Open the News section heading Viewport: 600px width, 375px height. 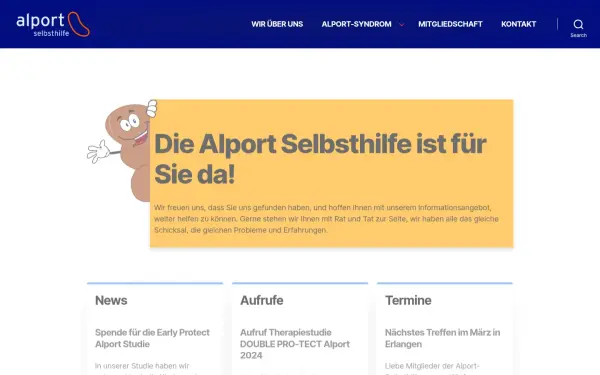(111, 300)
